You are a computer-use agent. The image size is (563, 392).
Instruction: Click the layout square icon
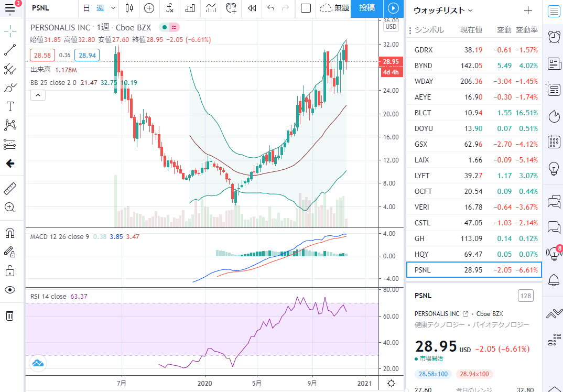pos(306,8)
